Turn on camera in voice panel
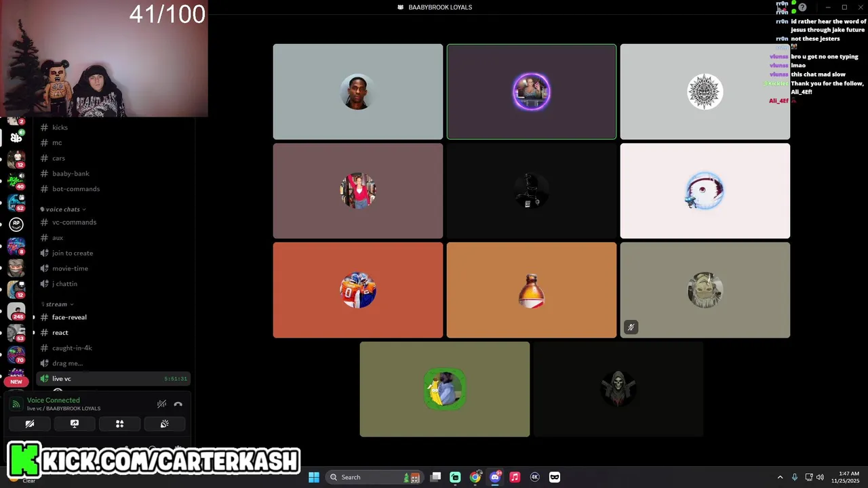This screenshot has width=868, height=488. pyautogui.click(x=30, y=424)
